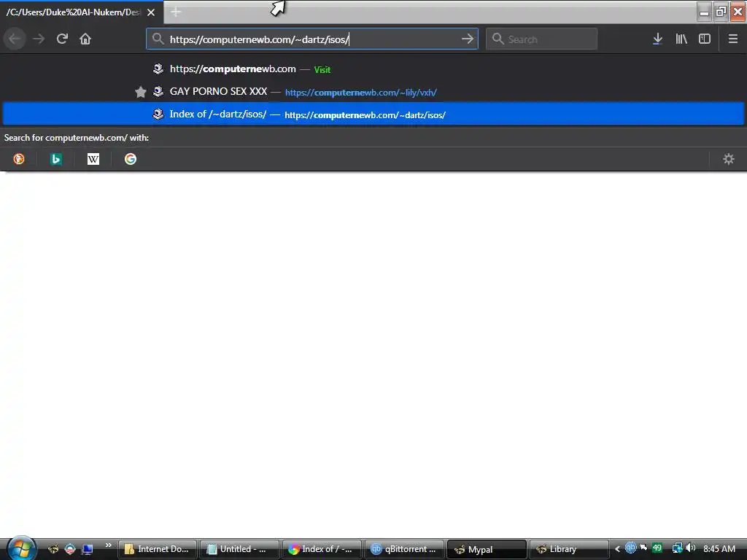
Task: Open the Windows Start button
Action: click(21, 548)
